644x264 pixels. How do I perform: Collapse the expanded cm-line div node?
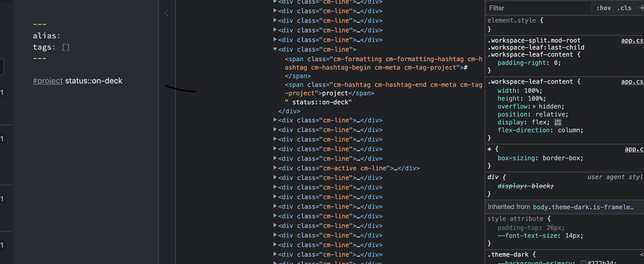pos(275,49)
